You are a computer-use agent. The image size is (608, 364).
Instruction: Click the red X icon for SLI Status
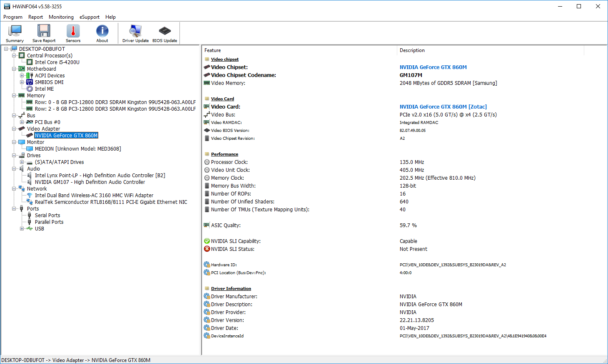207,249
